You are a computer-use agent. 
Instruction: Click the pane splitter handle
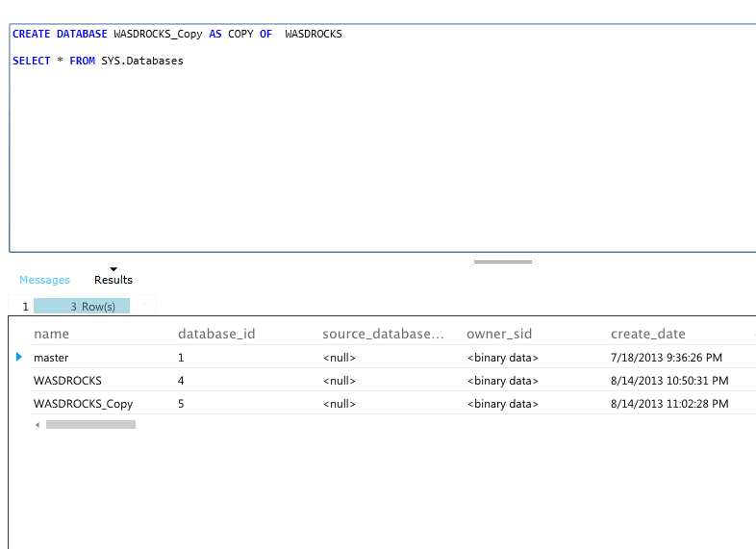pyautogui.click(x=502, y=262)
